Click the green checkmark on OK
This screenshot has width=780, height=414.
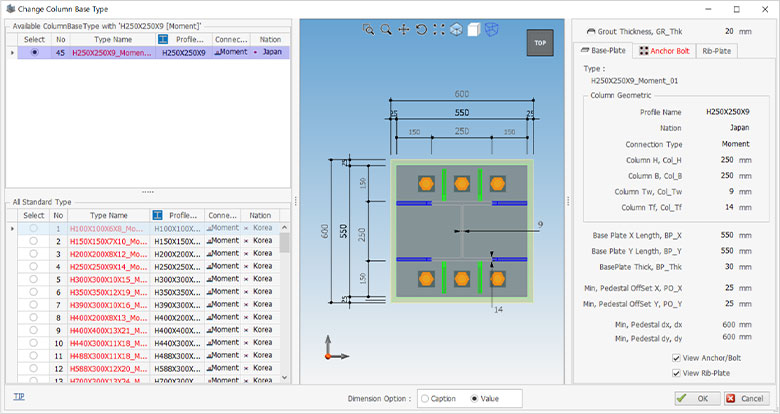coord(682,398)
